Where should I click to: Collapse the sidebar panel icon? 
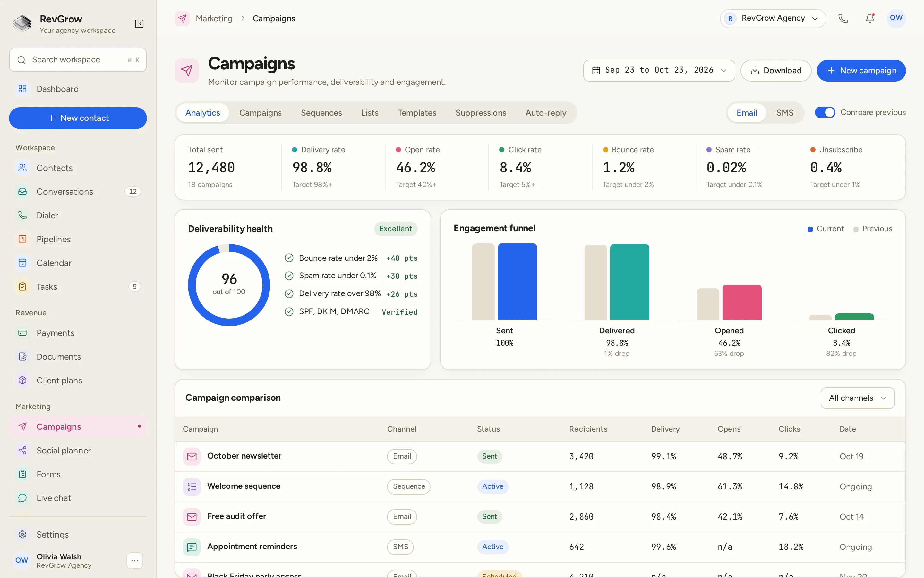pos(139,24)
